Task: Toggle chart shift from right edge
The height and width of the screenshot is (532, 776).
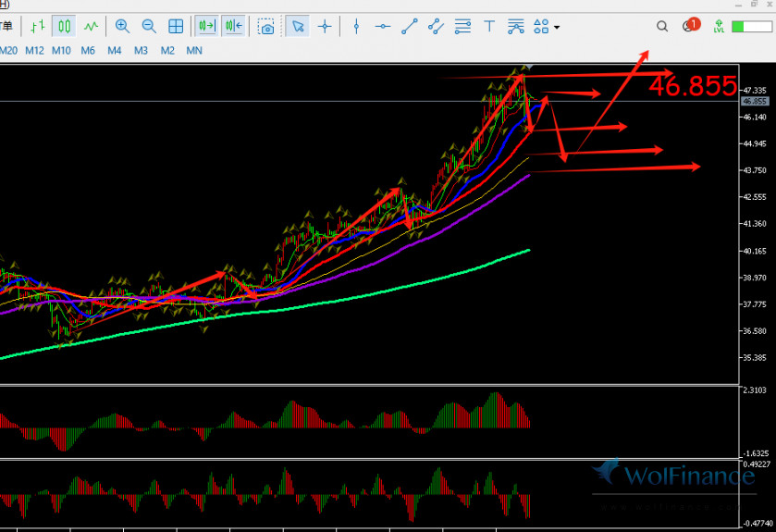Action: (x=233, y=27)
